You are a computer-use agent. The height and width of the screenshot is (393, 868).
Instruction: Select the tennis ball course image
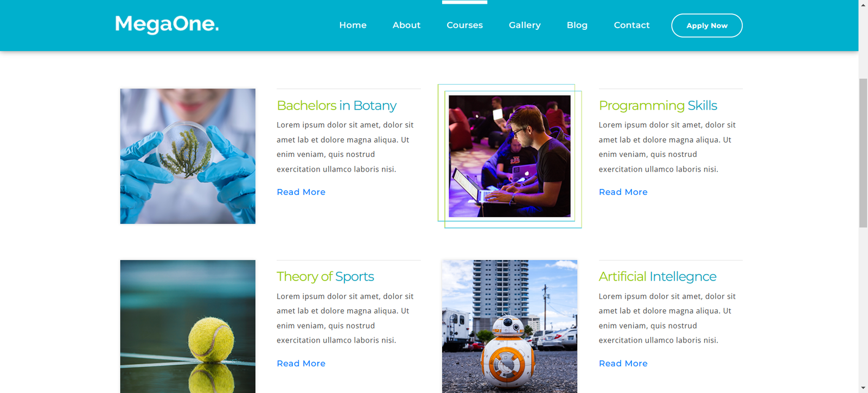188,326
